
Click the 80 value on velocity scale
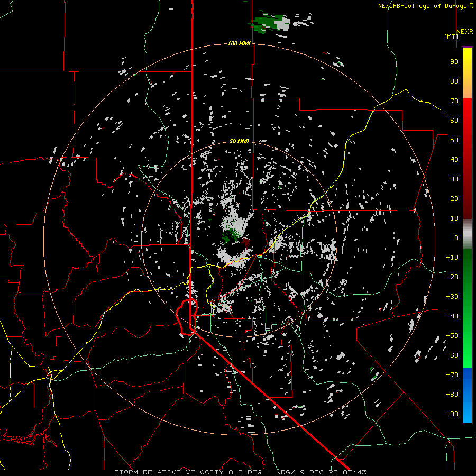454,81
